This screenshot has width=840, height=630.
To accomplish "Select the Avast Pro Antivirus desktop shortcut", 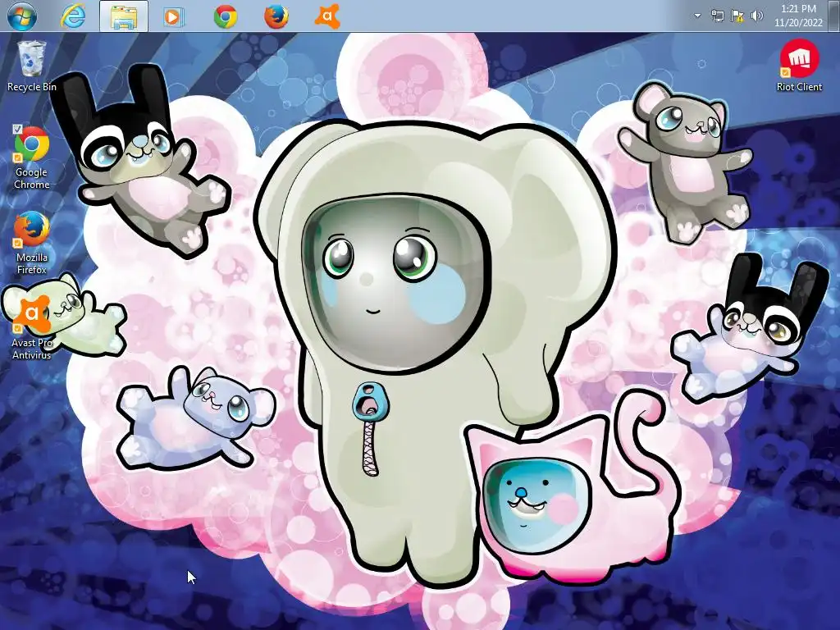I will (x=32, y=327).
